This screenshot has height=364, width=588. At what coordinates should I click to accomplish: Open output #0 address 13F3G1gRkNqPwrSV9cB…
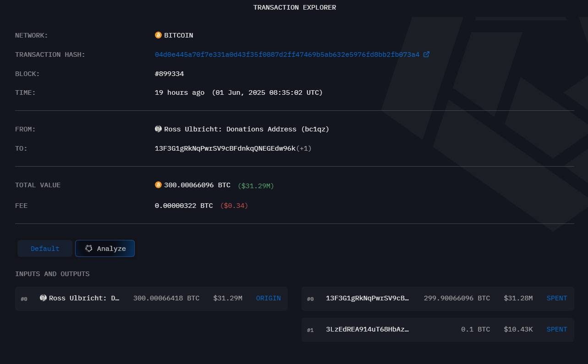367,298
